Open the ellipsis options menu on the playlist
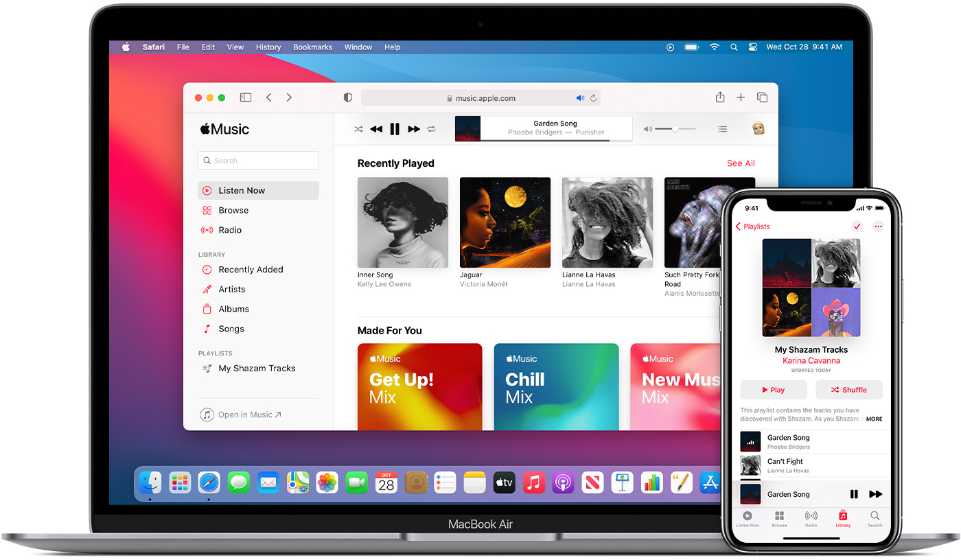 point(878,226)
